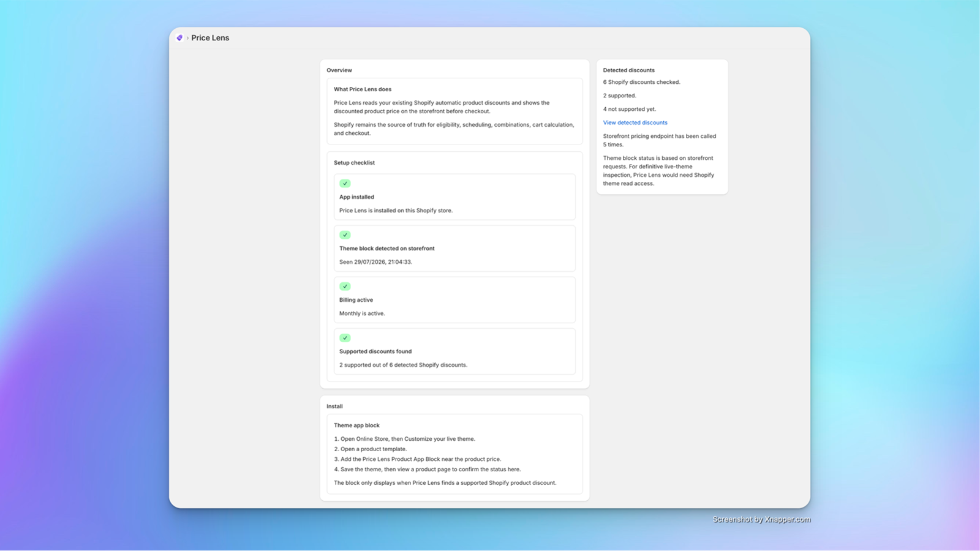Click step 2 'Open a product template.'
The height and width of the screenshot is (551, 980).
point(370,449)
